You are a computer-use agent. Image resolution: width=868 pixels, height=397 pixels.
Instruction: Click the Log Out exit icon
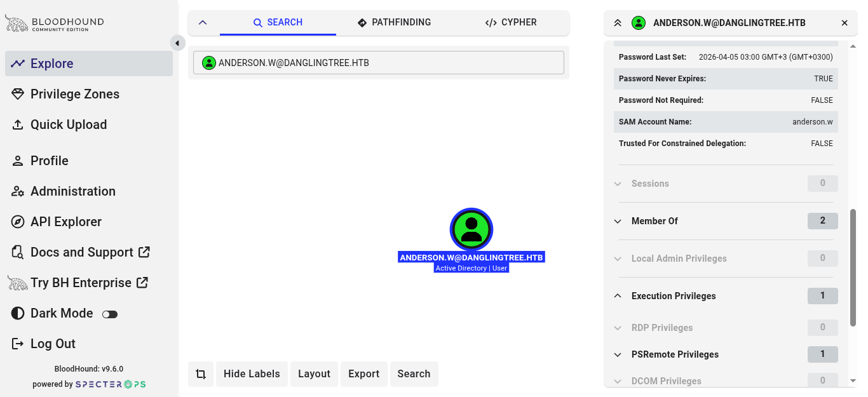(x=18, y=344)
